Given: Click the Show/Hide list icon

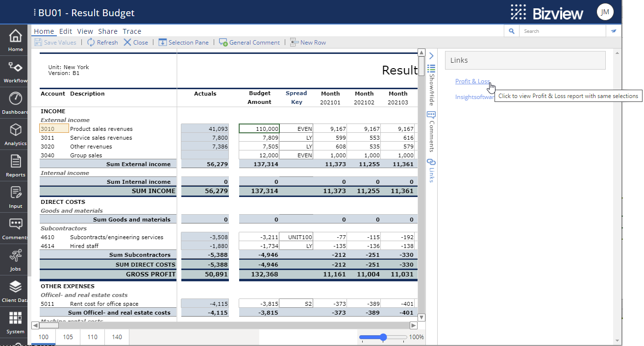Looking at the screenshot, I should point(431,68).
